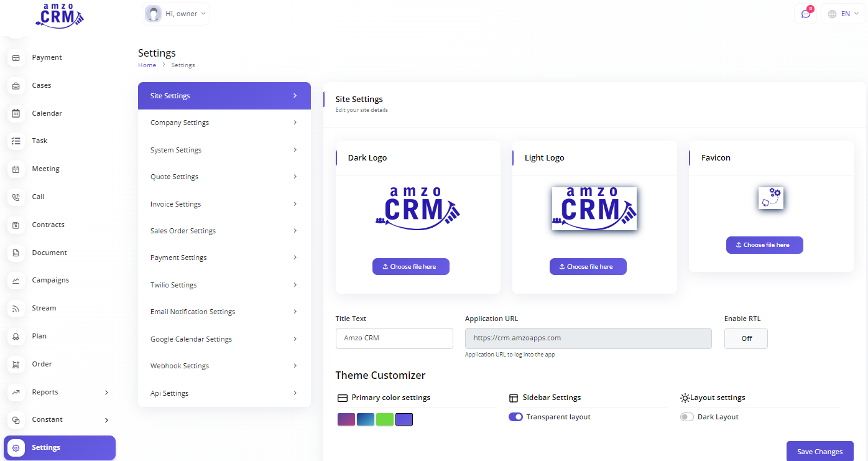This screenshot has width=868, height=461.
Task: Click the Campaigns chart icon
Action: point(16,281)
